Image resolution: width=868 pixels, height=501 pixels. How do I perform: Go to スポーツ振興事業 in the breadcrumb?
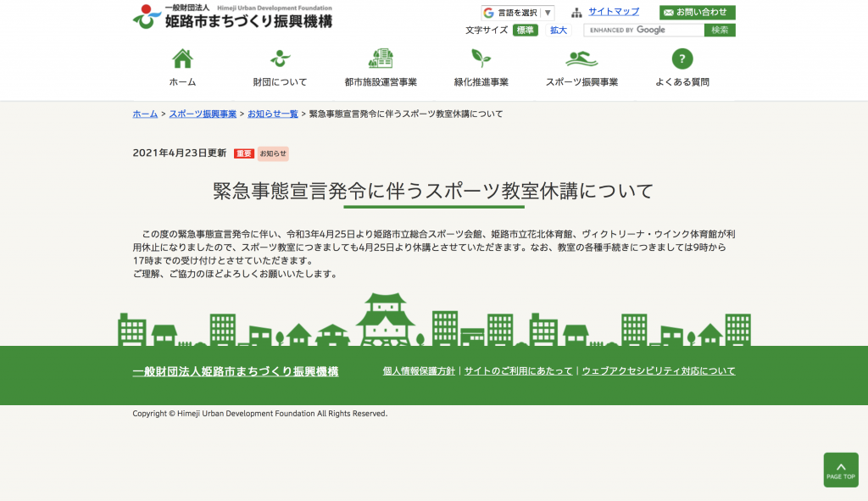tap(203, 114)
